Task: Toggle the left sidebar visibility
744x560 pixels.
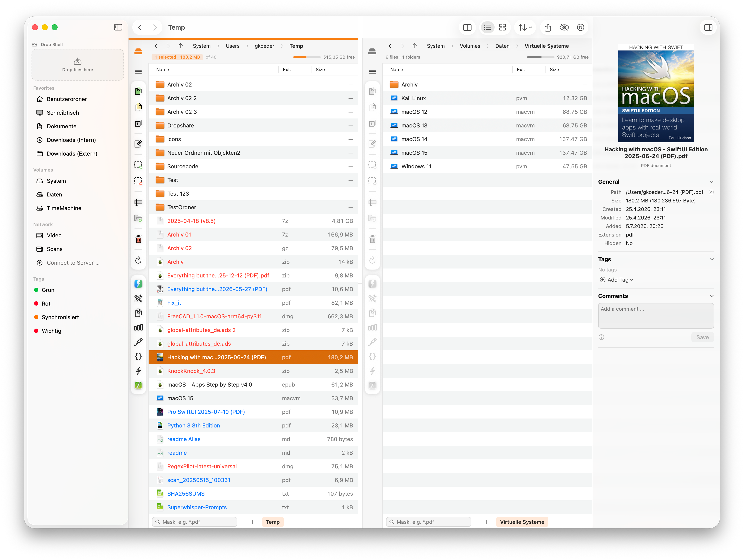Action: click(118, 27)
